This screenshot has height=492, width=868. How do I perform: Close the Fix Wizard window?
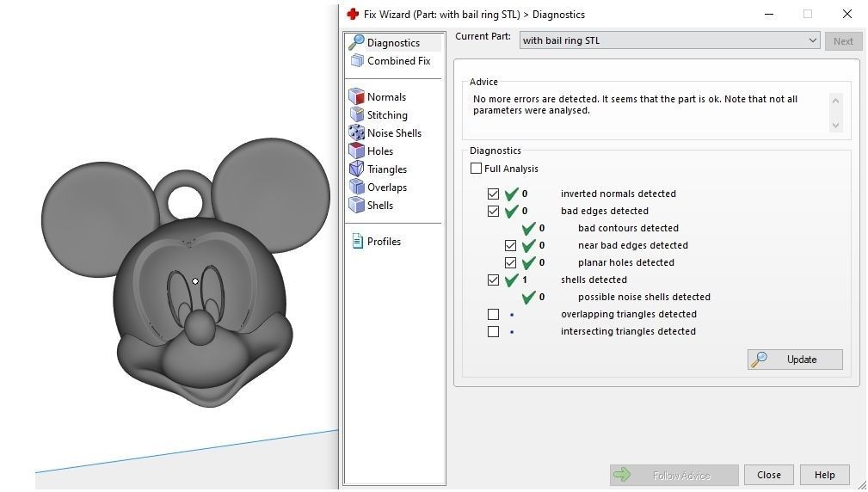847,15
